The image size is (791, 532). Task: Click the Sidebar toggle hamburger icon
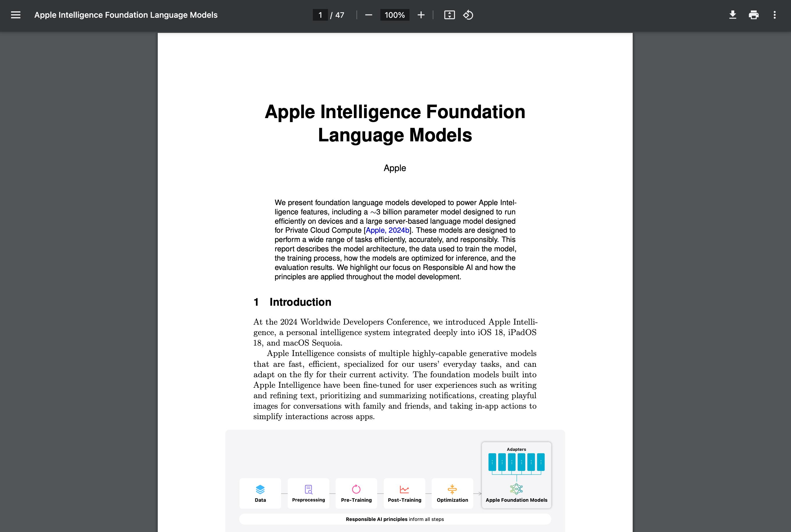16,15
